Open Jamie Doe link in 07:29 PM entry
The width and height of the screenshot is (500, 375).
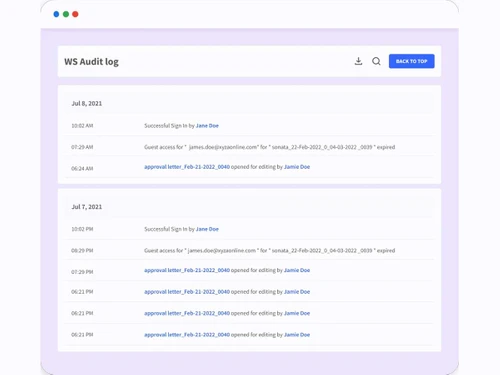297,270
